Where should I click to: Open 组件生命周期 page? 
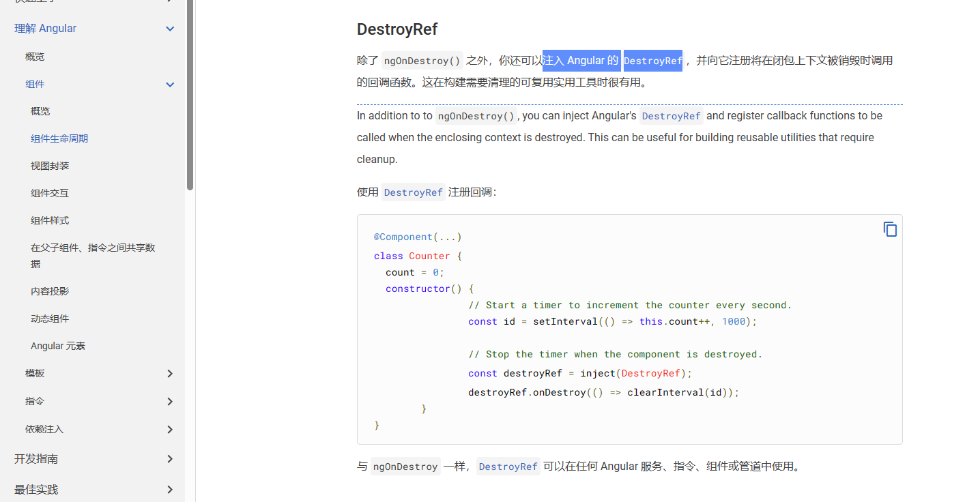pyautogui.click(x=59, y=138)
